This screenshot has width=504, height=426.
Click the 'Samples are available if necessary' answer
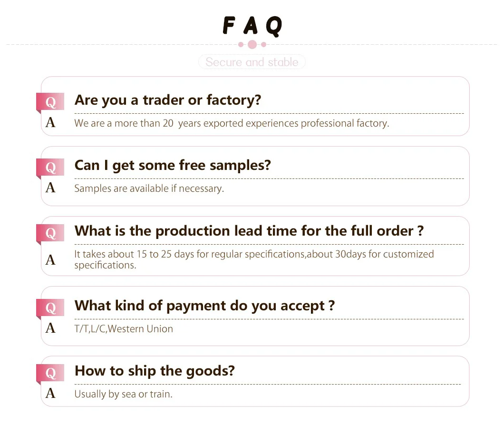[x=149, y=189]
